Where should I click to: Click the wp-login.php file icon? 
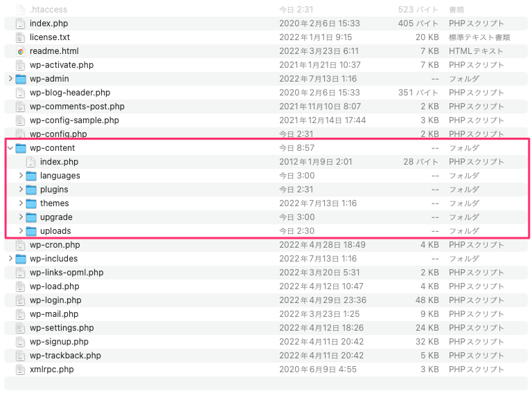(x=21, y=300)
